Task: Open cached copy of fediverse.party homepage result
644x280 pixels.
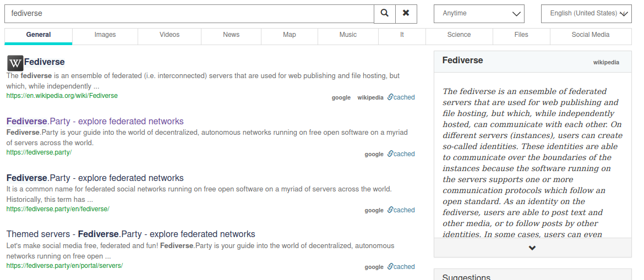Action: [401, 154]
